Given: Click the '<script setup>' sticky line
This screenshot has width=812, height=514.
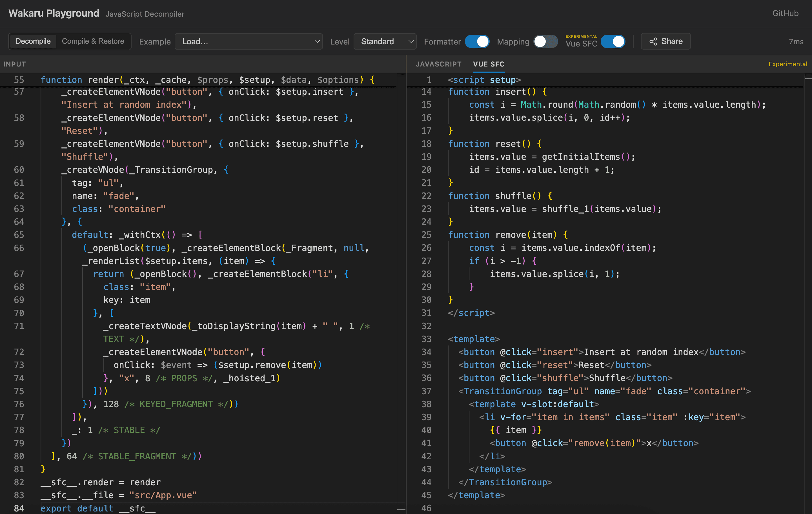Looking at the screenshot, I should point(484,79).
